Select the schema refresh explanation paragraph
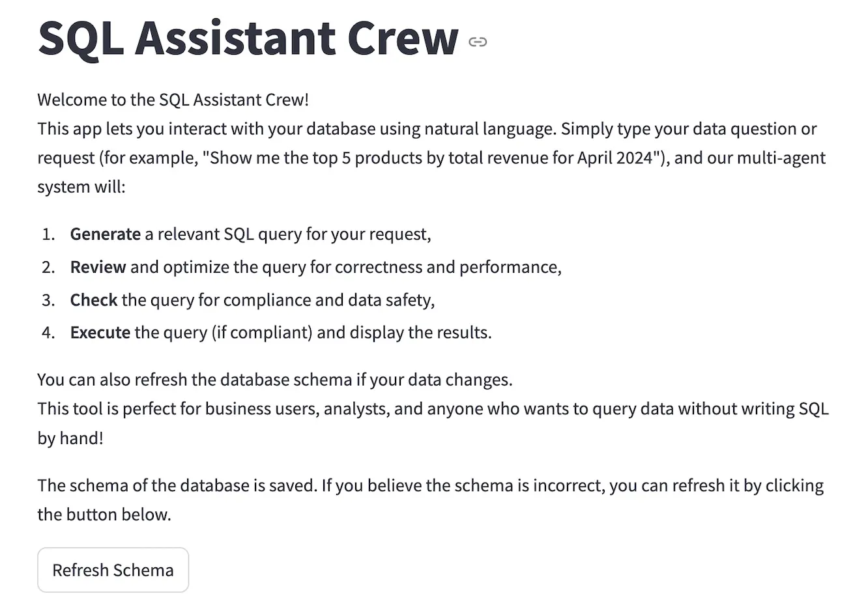 click(429, 499)
